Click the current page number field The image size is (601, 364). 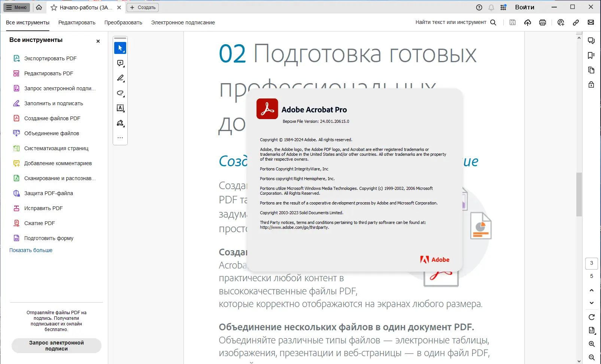pos(591,263)
